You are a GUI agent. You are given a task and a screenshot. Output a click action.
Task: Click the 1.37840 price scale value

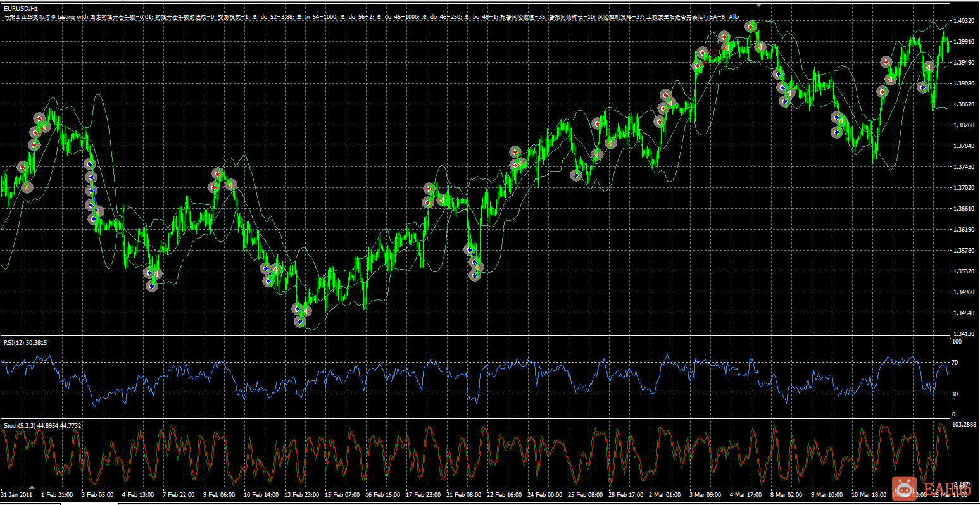tap(965, 146)
